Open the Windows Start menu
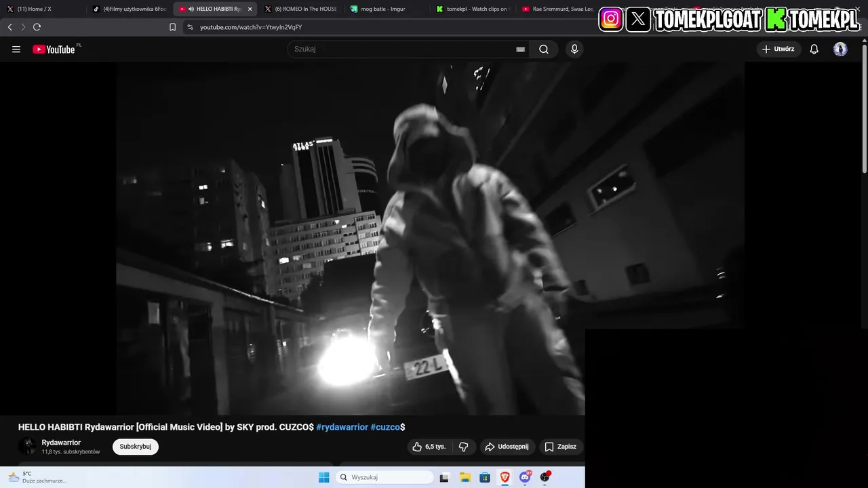 (x=324, y=477)
